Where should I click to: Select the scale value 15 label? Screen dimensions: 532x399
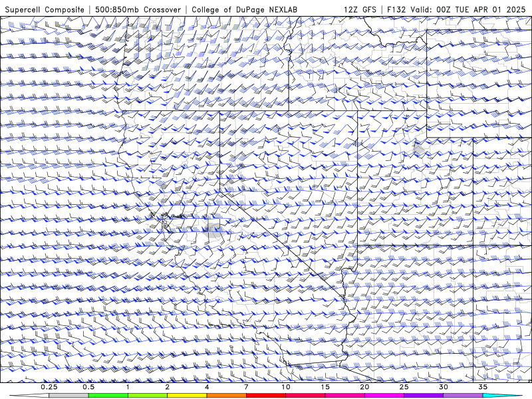coord(325,387)
